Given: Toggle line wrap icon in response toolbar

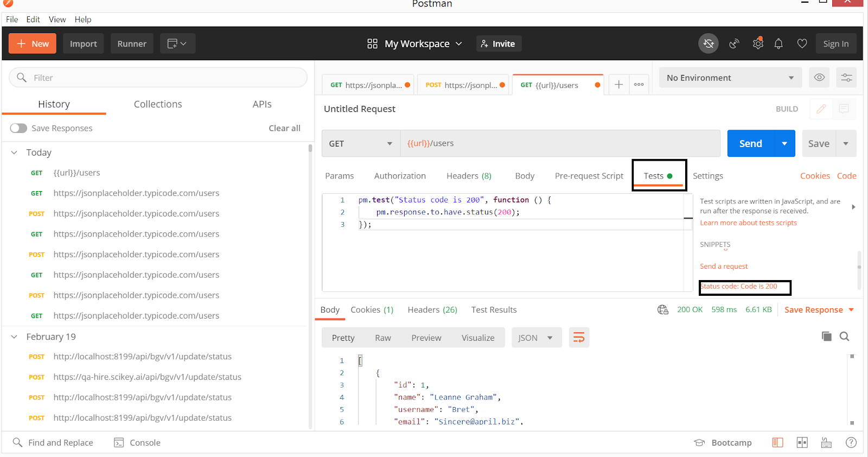Looking at the screenshot, I should [x=579, y=338].
